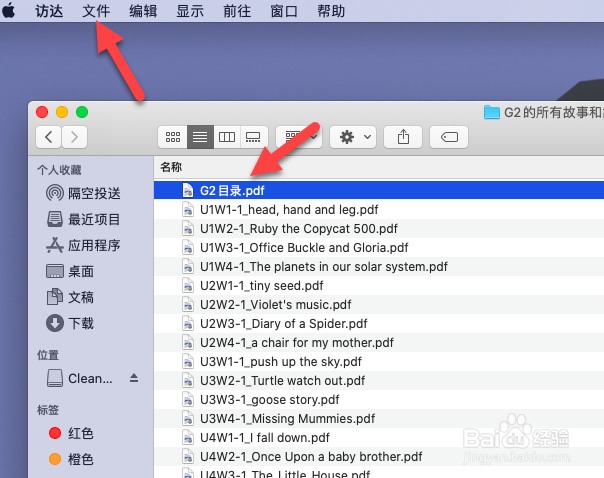Open the 显示 menu
604x478 pixels.
190,11
